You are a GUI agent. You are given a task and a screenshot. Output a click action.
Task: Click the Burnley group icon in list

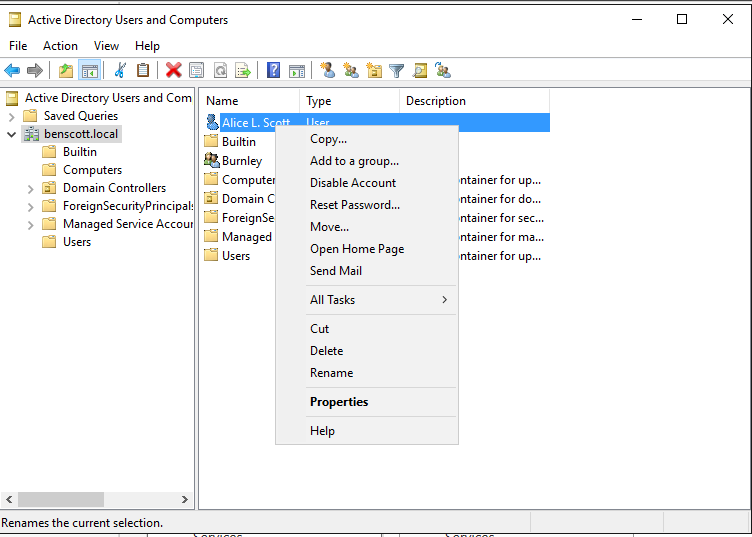[212, 160]
